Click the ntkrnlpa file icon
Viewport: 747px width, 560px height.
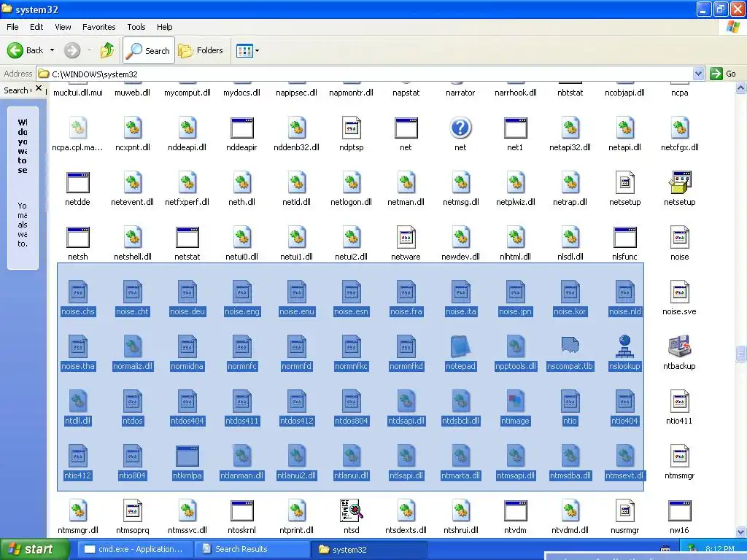click(x=187, y=456)
